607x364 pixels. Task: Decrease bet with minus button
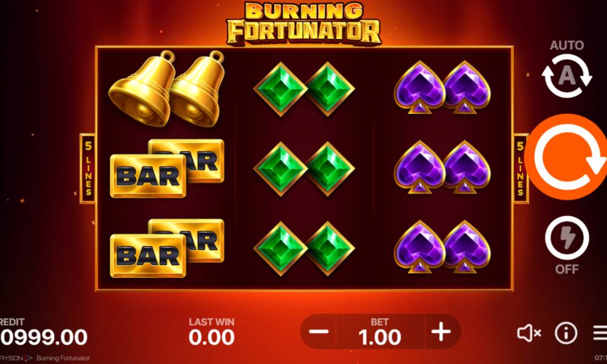(319, 331)
